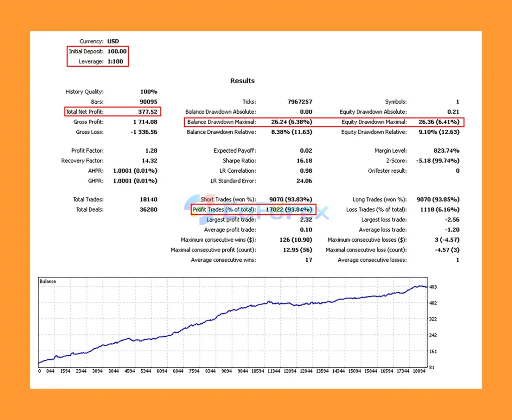512x420 pixels.
Task: Click Maximal consecutive profit value 12.95 (56)
Action: (298, 250)
